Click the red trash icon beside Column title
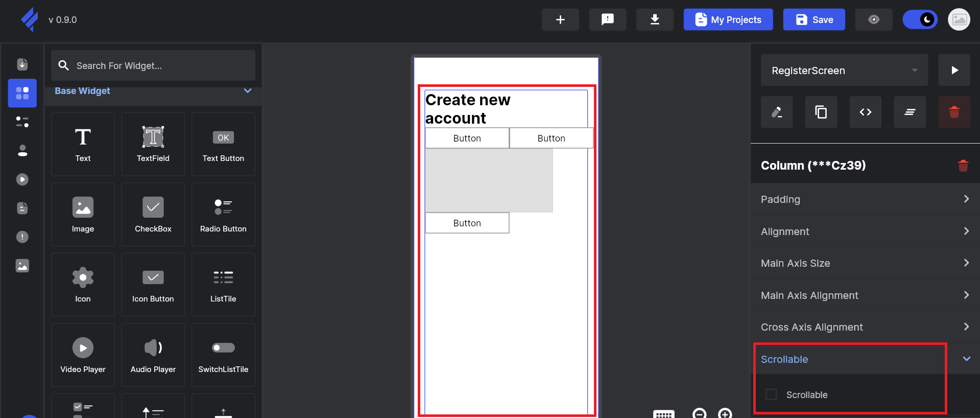 tap(963, 166)
